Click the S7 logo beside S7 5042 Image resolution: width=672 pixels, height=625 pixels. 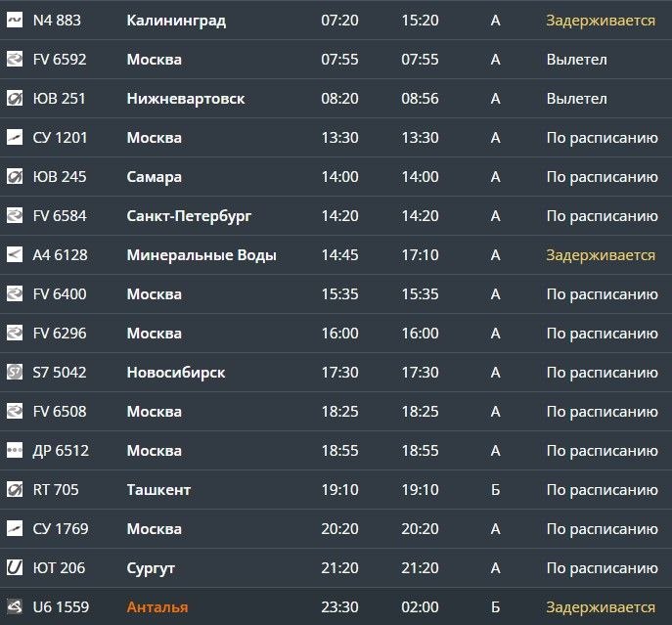pyautogui.click(x=14, y=372)
